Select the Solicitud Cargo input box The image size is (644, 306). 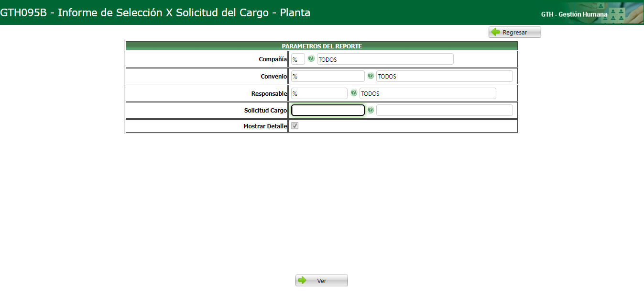327,110
